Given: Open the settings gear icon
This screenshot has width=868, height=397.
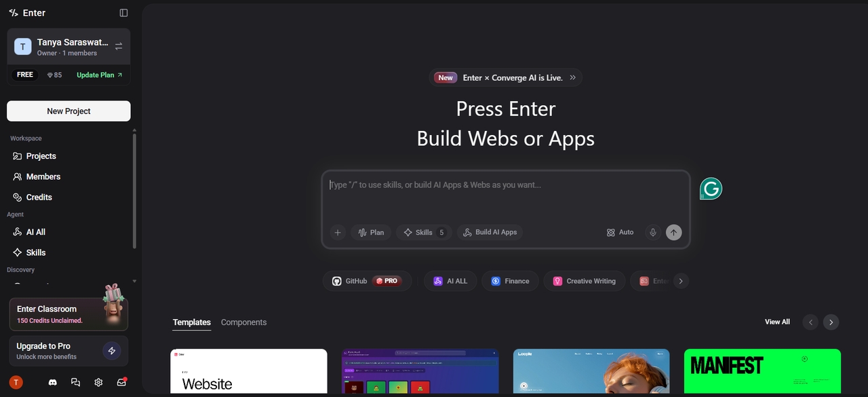Looking at the screenshot, I should (x=98, y=382).
